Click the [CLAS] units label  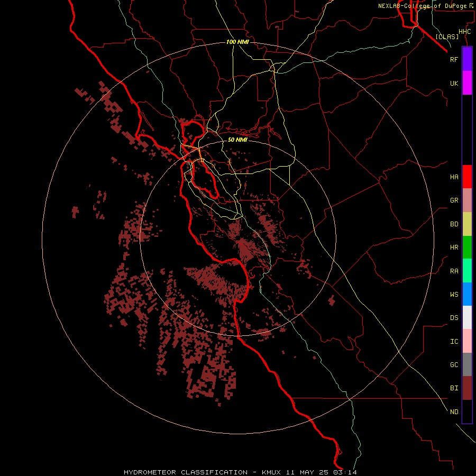pos(447,36)
